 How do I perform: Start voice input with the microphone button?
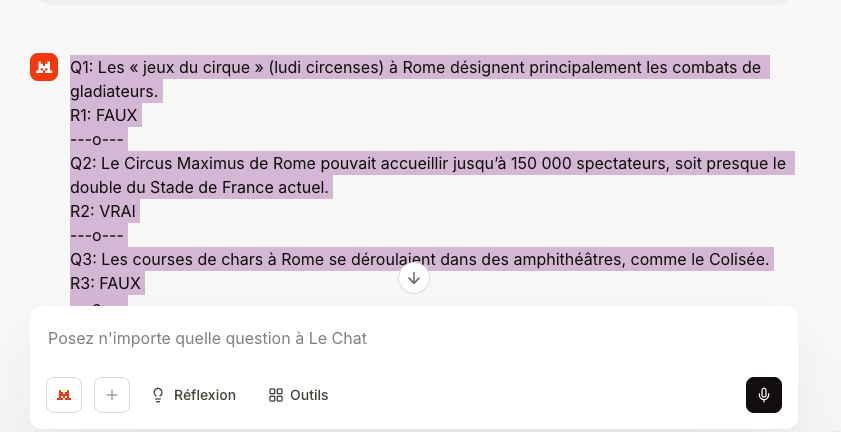tap(764, 395)
